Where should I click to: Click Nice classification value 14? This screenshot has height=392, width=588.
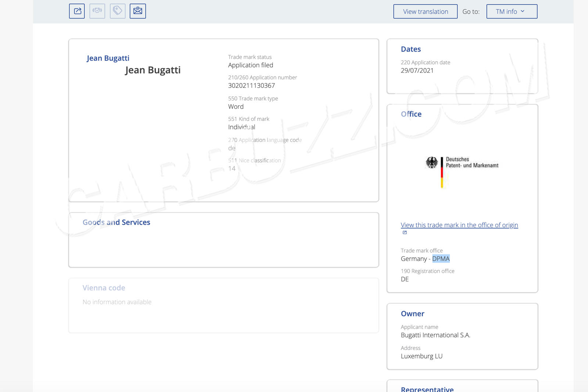coord(232,168)
